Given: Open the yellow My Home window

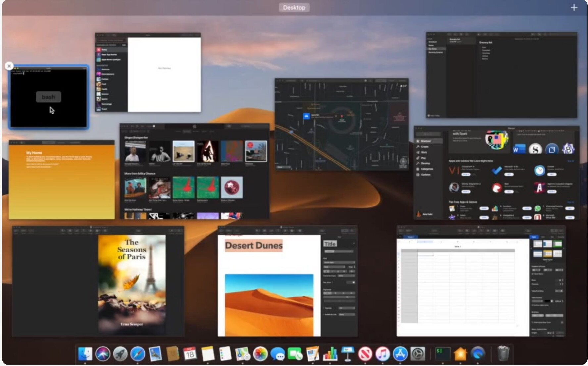Looking at the screenshot, I should [x=62, y=180].
